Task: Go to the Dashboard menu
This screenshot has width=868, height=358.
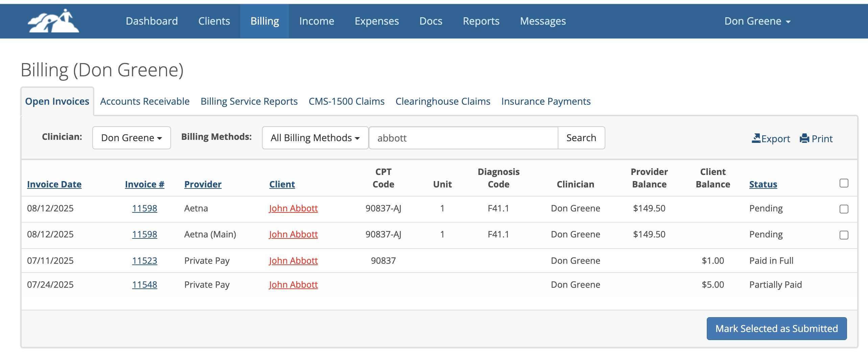Action: click(x=152, y=21)
